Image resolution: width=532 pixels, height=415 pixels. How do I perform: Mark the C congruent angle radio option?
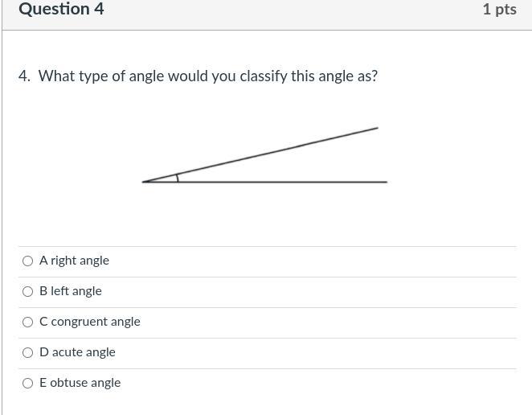(28, 322)
